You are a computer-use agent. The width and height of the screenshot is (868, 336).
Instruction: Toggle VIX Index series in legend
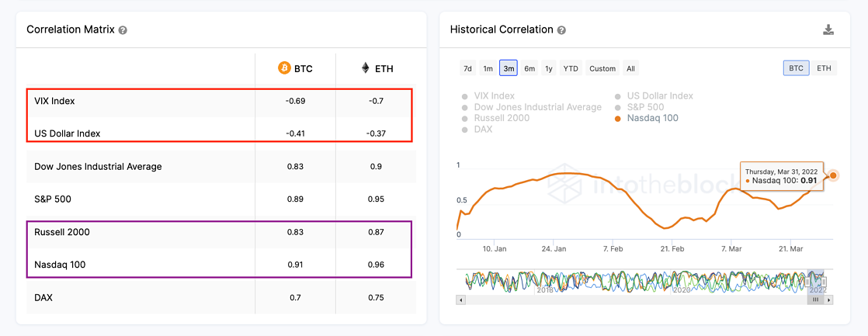pyautogui.click(x=489, y=95)
